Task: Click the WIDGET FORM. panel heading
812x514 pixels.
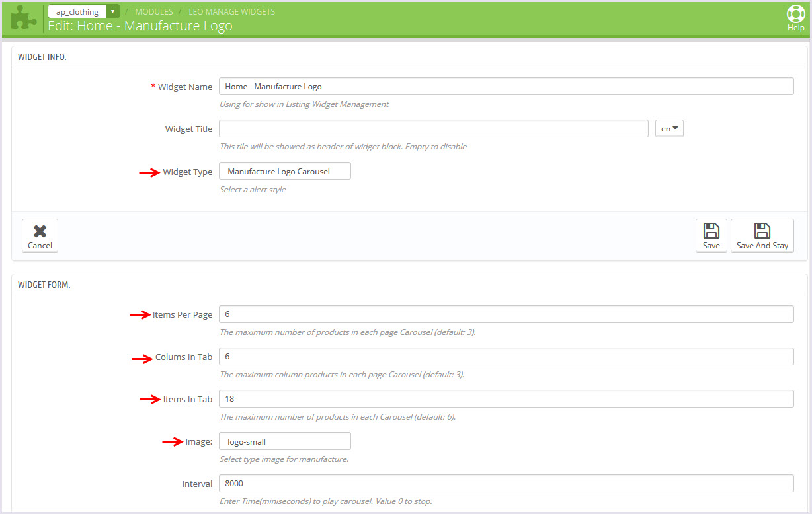Action: (x=44, y=285)
